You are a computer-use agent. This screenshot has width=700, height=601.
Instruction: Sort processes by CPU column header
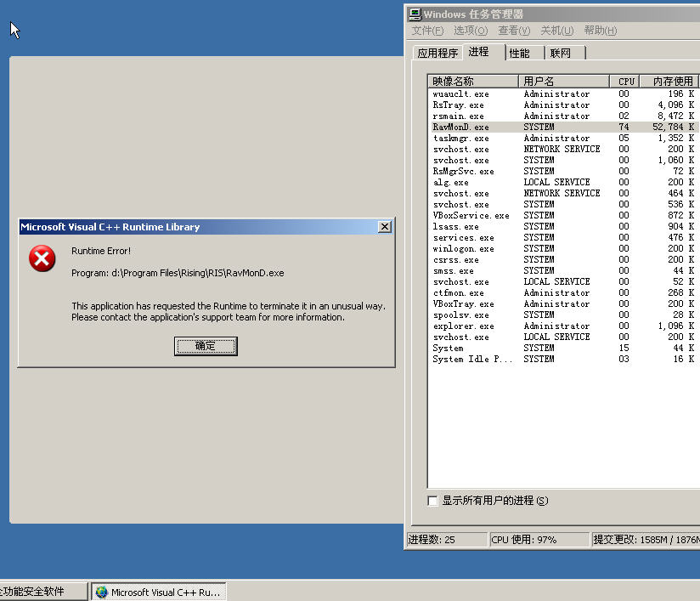pyautogui.click(x=626, y=81)
